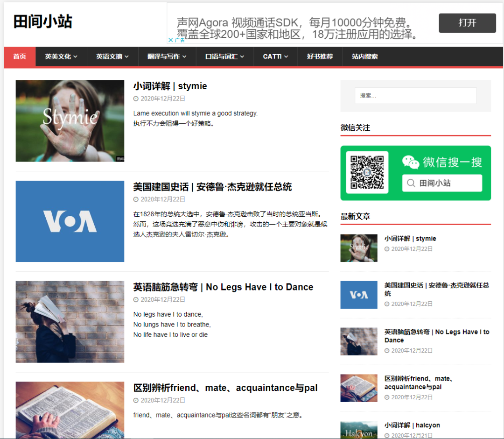Click sidebar clock icon beside stymie date

tap(387, 249)
